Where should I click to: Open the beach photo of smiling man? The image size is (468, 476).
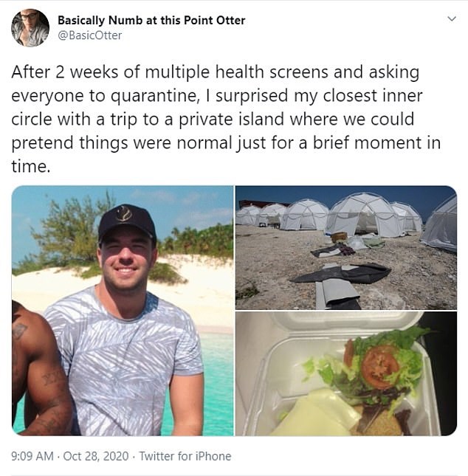[123, 310]
